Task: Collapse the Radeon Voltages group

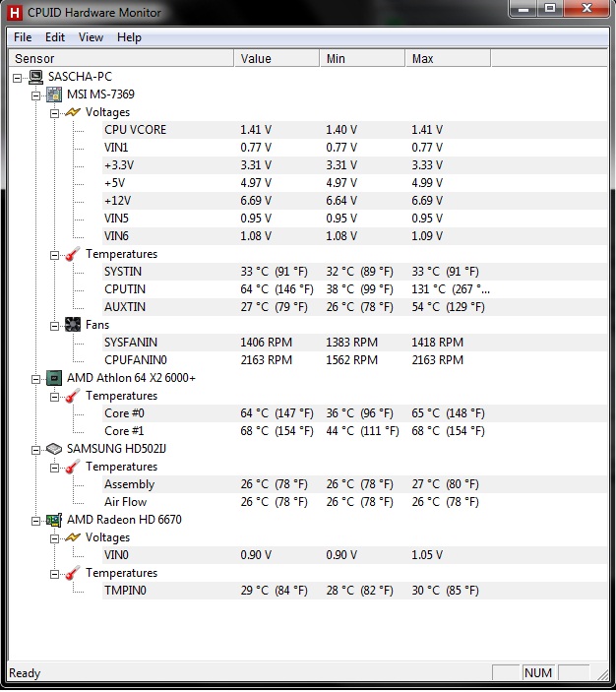Action: click(54, 538)
